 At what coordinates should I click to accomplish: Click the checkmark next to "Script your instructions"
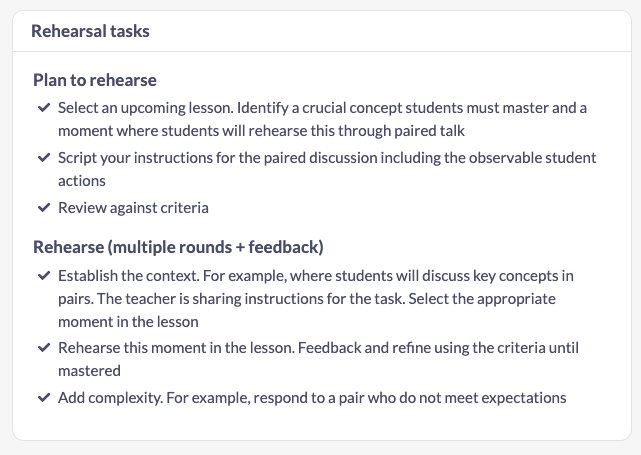42,158
